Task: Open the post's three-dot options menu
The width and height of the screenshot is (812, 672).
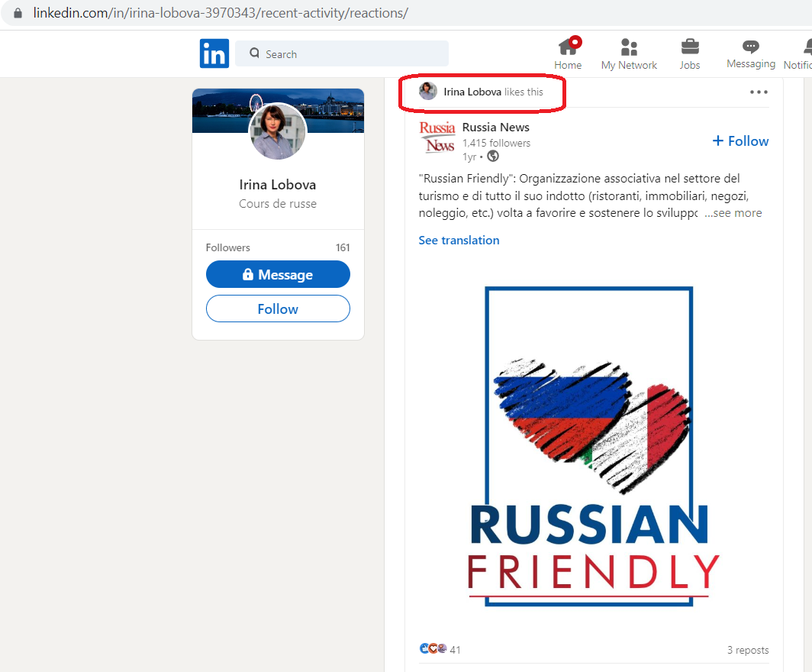Action: [759, 92]
